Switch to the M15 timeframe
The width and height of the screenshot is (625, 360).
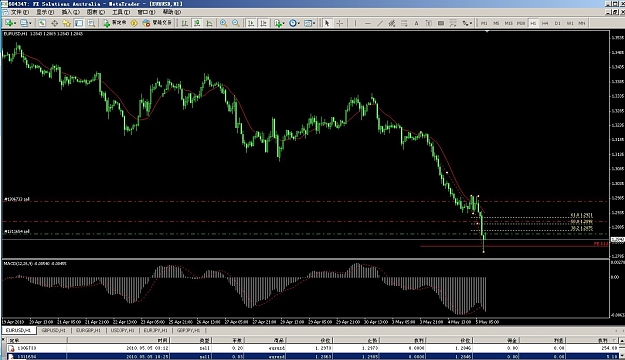pyautogui.click(x=509, y=23)
